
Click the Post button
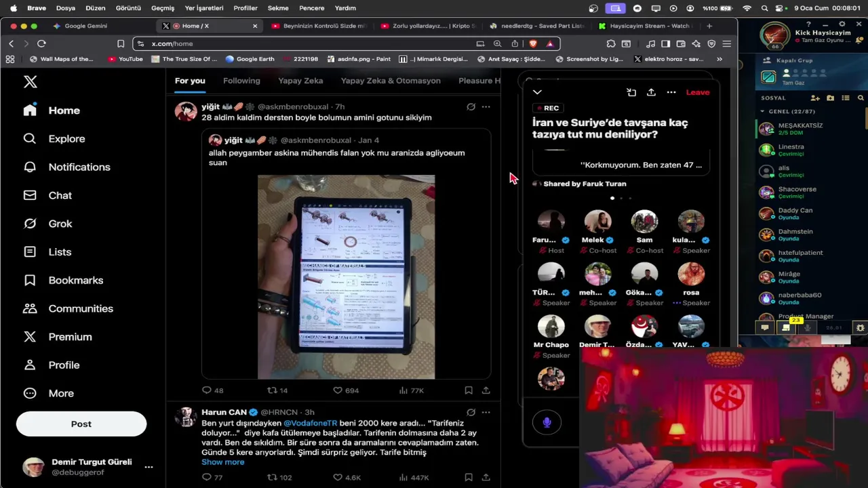81,424
